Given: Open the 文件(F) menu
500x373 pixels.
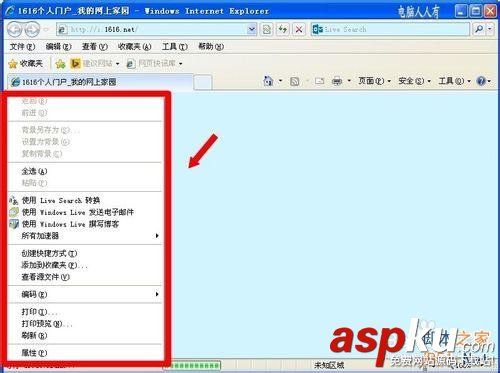Looking at the screenshot, I should click(22, 47).
